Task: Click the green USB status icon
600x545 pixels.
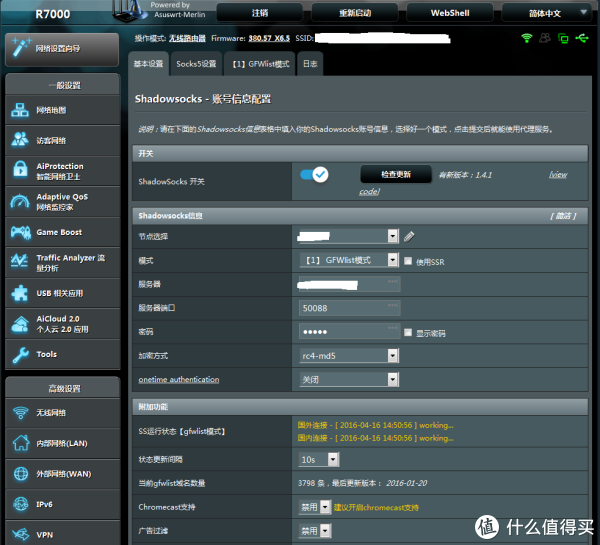Action: 582,38
